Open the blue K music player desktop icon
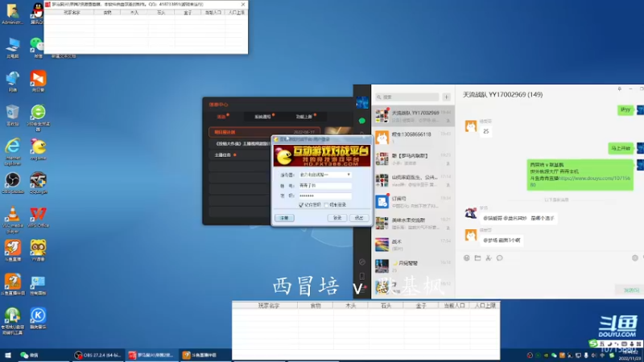This screenshot has width=644, height=362. click(x=38, y=318)
